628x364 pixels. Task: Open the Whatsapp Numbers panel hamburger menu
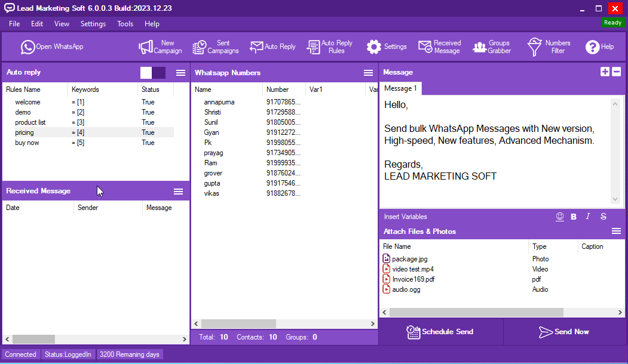pyautogui.click(x=368, y=73)
